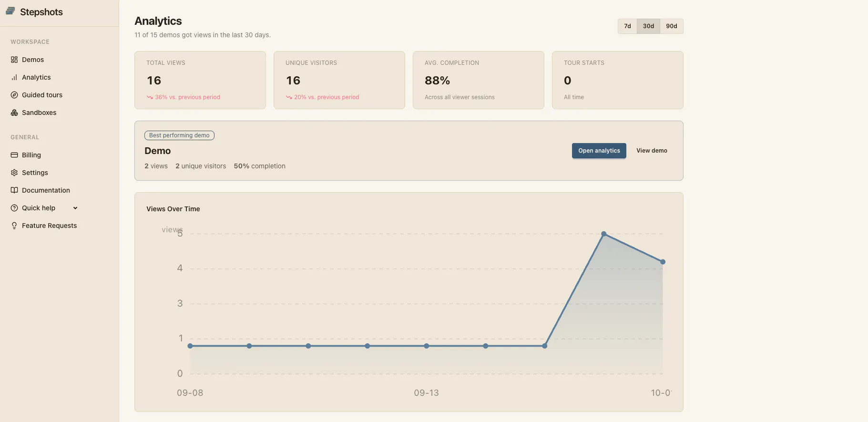Viewport: 868px width, 422px height.
Task: Click the Avg. Completion value 88%
Action: [437, 81]
